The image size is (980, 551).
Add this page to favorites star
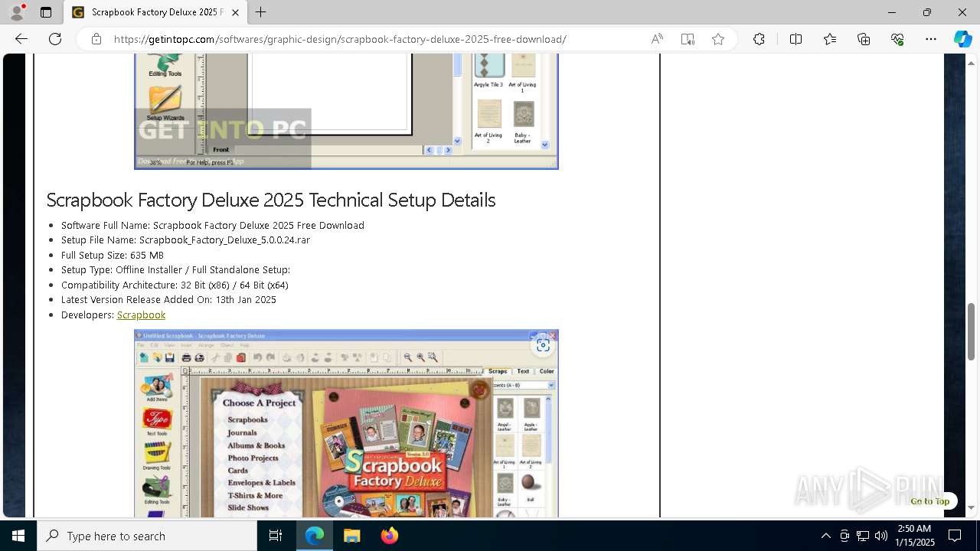pos(718,39)
